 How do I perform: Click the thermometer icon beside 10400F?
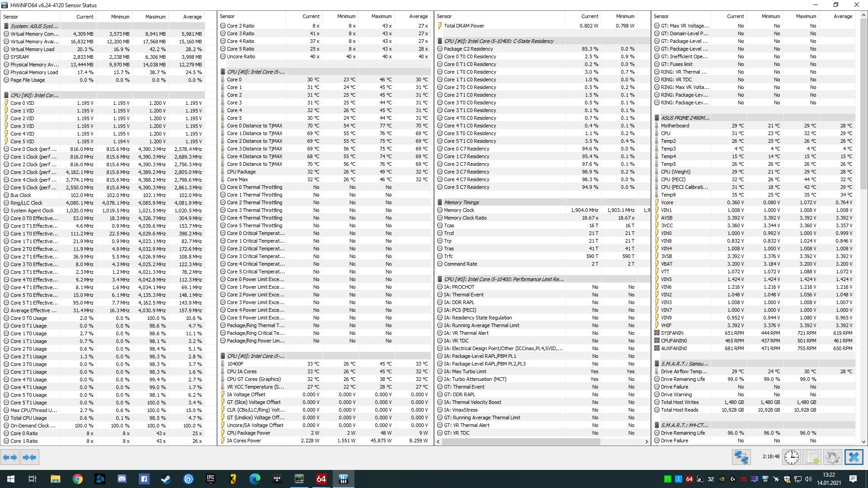coord(223,364)
